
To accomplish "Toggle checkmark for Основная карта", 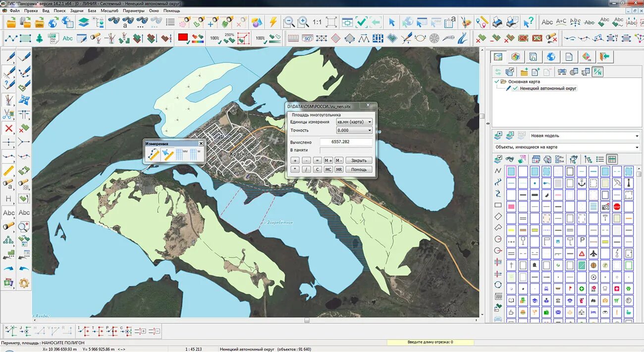I will click(497, 81).
